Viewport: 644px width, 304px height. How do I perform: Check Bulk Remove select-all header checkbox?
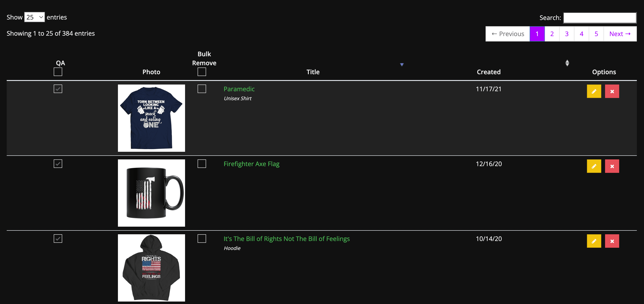tap(201, 72)
